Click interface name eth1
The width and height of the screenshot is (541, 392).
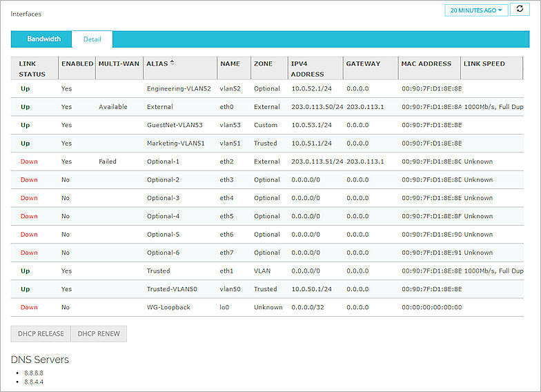(x=226, y=271)
